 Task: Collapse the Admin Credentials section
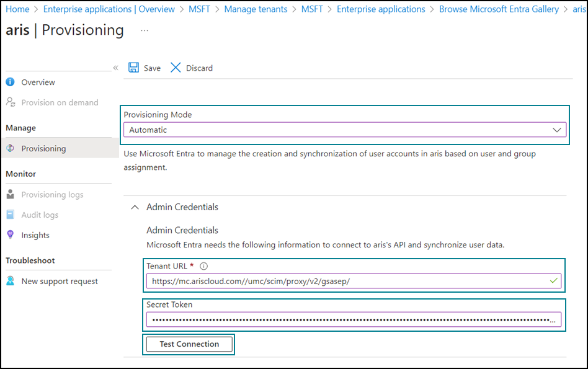pyautogui.click(x=135, y=207)
